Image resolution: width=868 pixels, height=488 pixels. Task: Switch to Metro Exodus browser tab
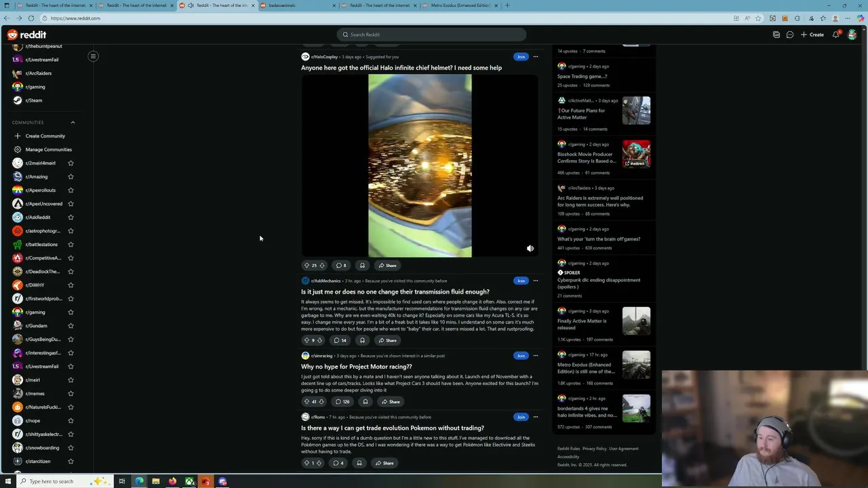tap(460, 5)
